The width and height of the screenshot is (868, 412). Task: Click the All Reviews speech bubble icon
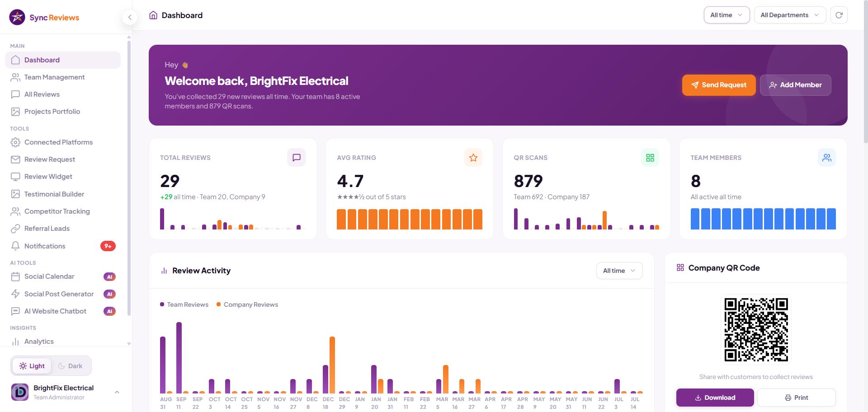click(15, 94)
